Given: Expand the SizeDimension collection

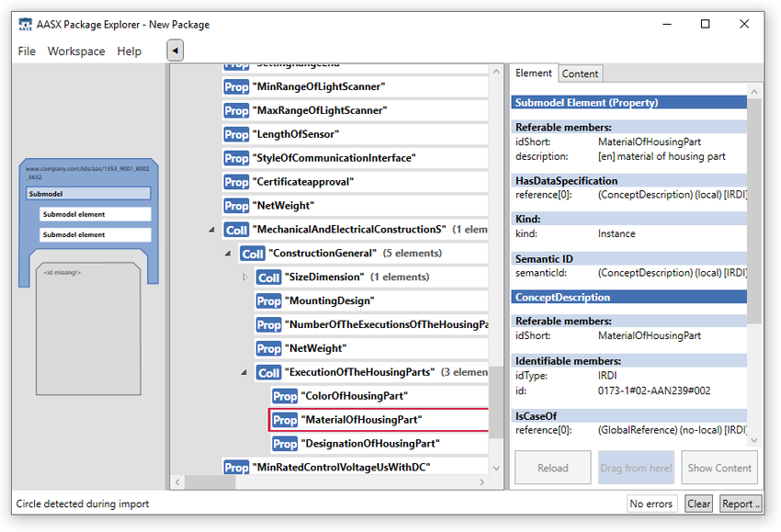Looking at the screenshot, I should click(x=244, y=277).
